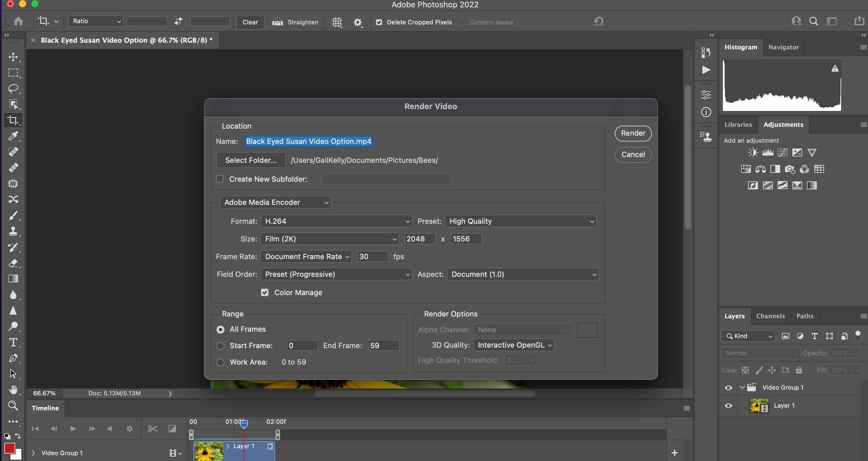This screenshot has height=461, width=868.
Task: Hide the Layer 1 visibility eye
Action: (x=728, y=406)
